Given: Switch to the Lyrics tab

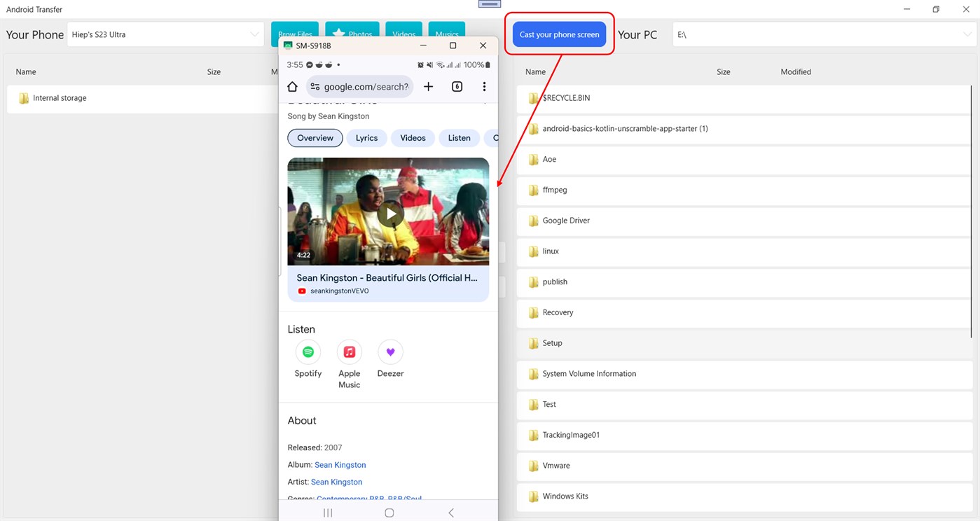Looking at the screenshot, I should 366,138.
